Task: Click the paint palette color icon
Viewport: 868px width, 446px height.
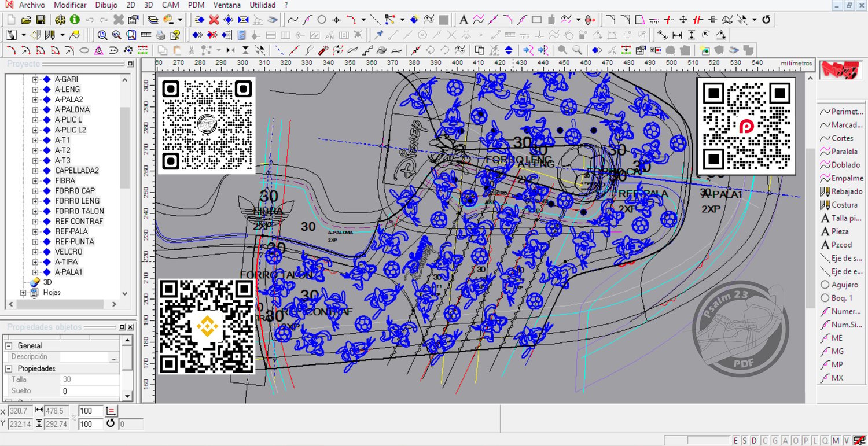Action: click(168, 20)
